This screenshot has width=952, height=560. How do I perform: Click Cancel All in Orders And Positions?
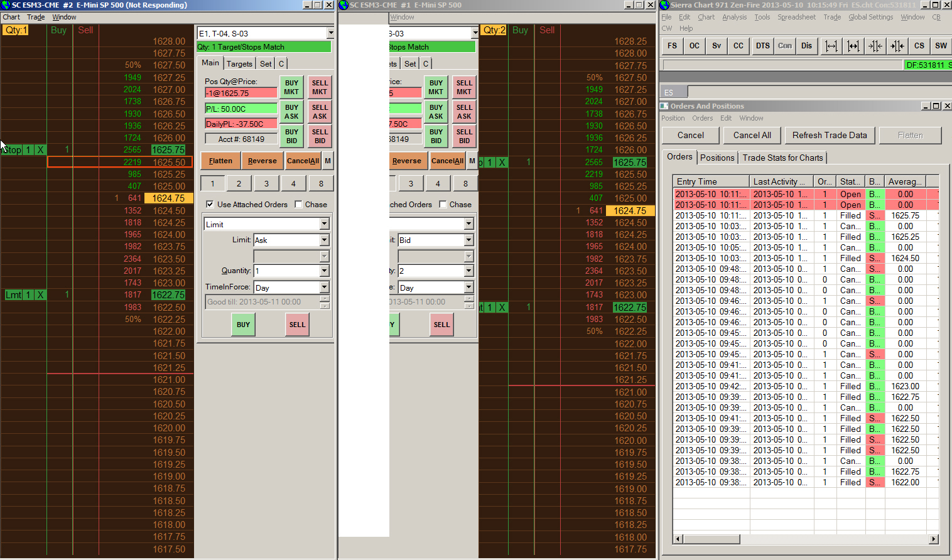(752, 136)
